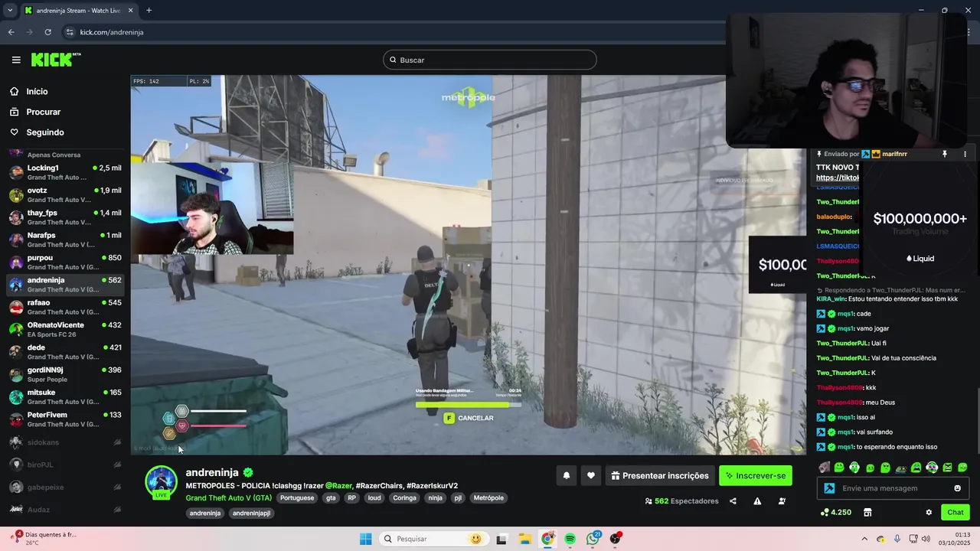
Task: Open the pinned tiktok link
Action: (x=838, y=178)
